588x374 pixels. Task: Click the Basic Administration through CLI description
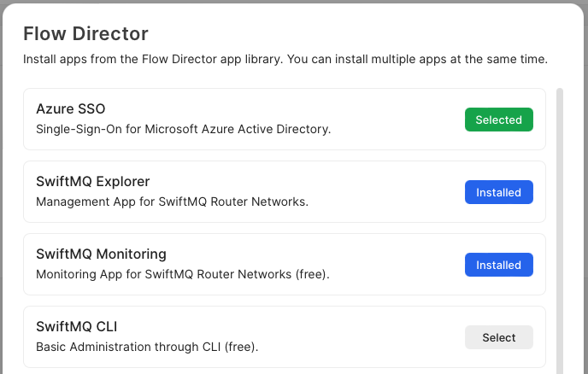(147, 348)
